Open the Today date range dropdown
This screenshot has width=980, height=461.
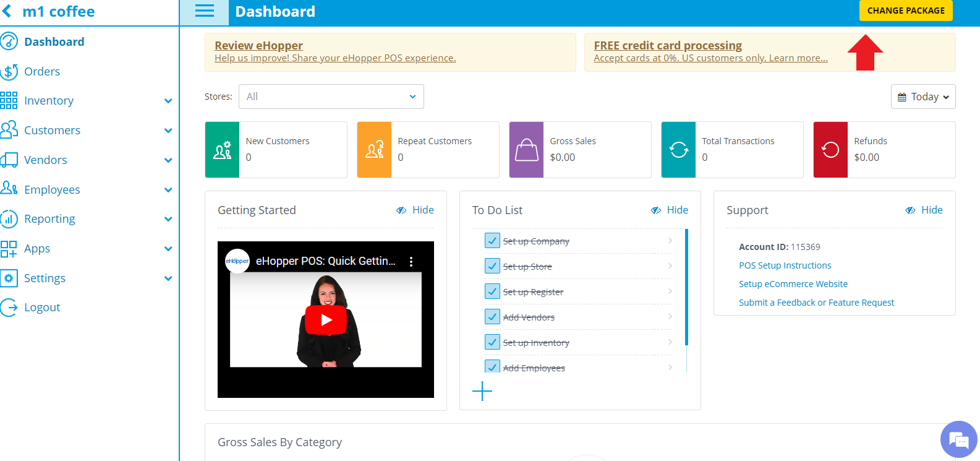coord(923,97)
